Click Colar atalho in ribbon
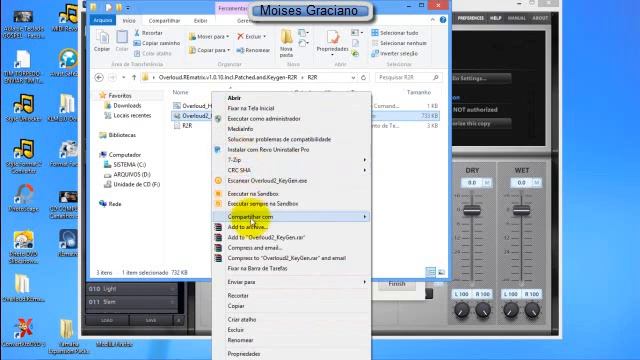Image resolution: width=640 pixels, height=360 pixels. pos(153,53)
